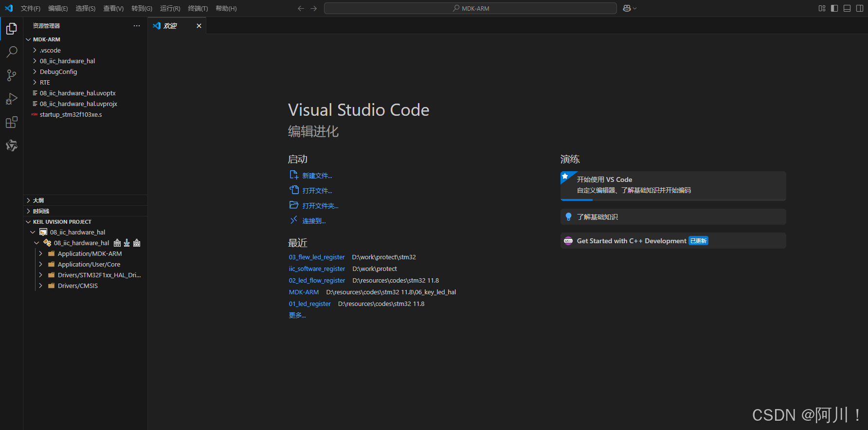Open file startup_stm32f103xe.s

(71, 114)
